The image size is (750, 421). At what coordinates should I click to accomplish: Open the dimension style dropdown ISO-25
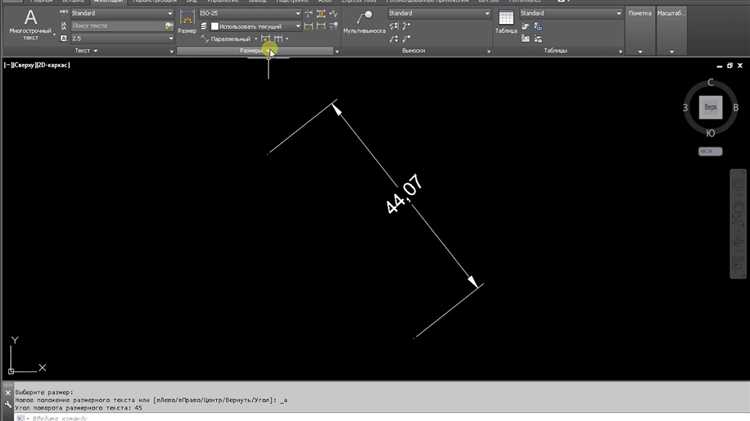[250, 13]
